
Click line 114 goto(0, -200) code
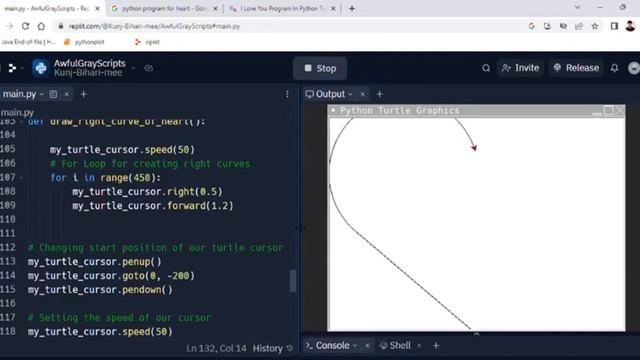click(x=111, y=276)
